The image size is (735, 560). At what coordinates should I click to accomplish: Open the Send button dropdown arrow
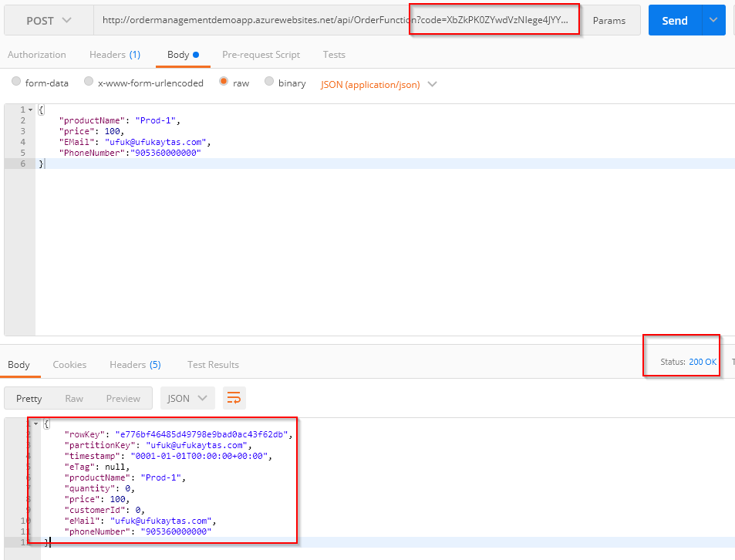pos(713,21)
